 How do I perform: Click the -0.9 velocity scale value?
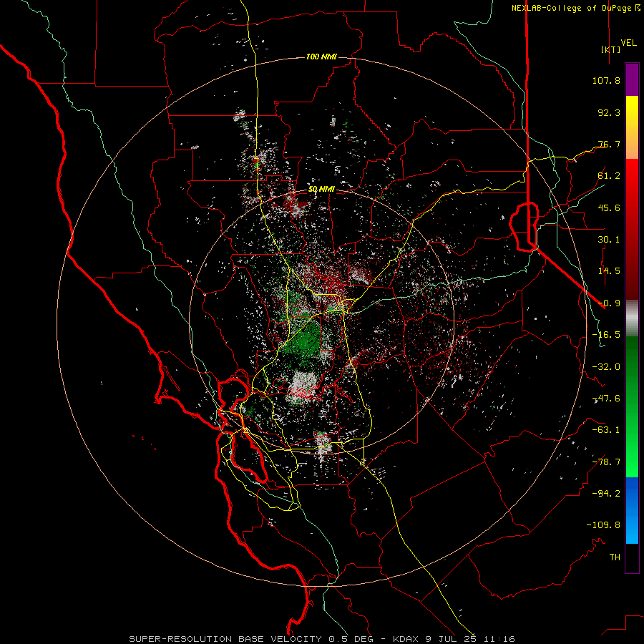point(609,303)
